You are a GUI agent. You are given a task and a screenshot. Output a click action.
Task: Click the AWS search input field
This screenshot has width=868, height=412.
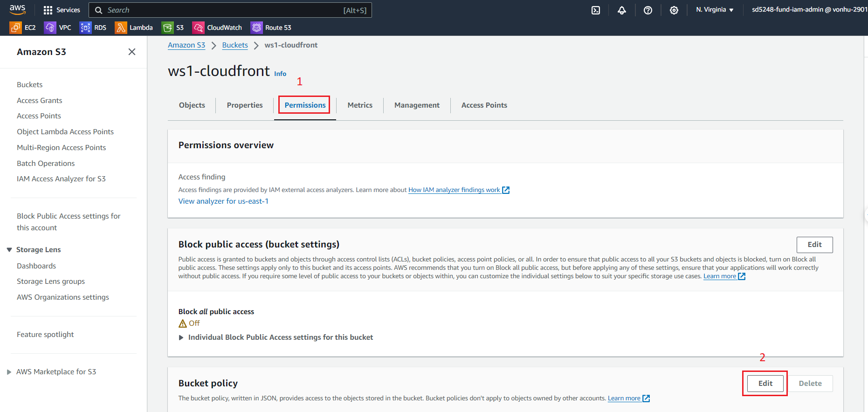click(x=224, y=10)
